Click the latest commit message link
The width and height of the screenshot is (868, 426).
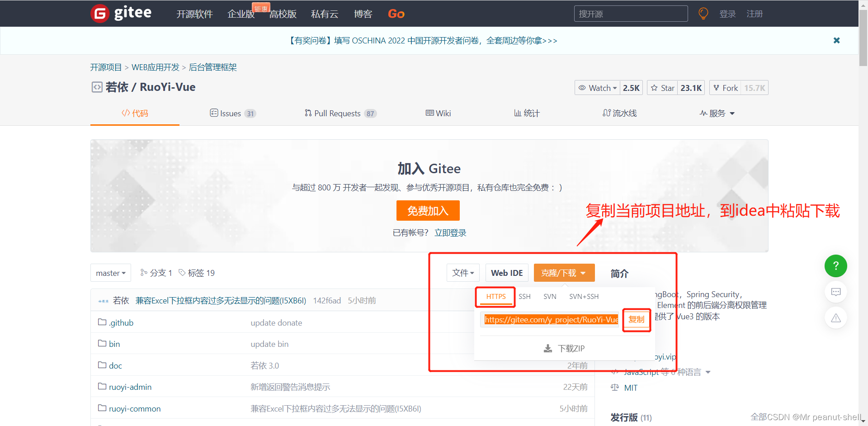[x=221, y=300]
